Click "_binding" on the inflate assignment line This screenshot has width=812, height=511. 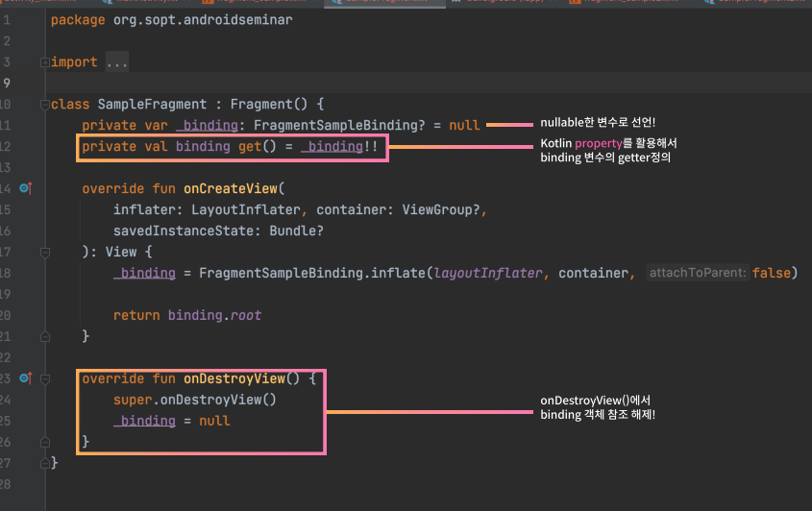(144, 273)
